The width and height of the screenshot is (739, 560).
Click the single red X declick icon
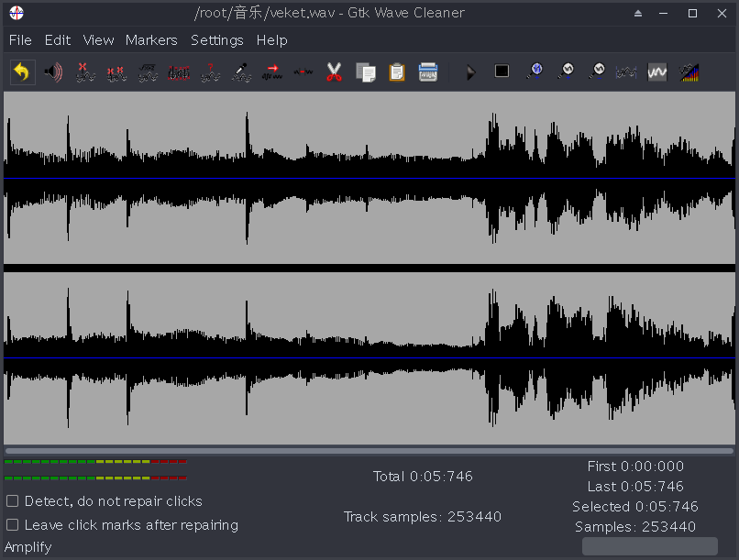coord(85,72)
